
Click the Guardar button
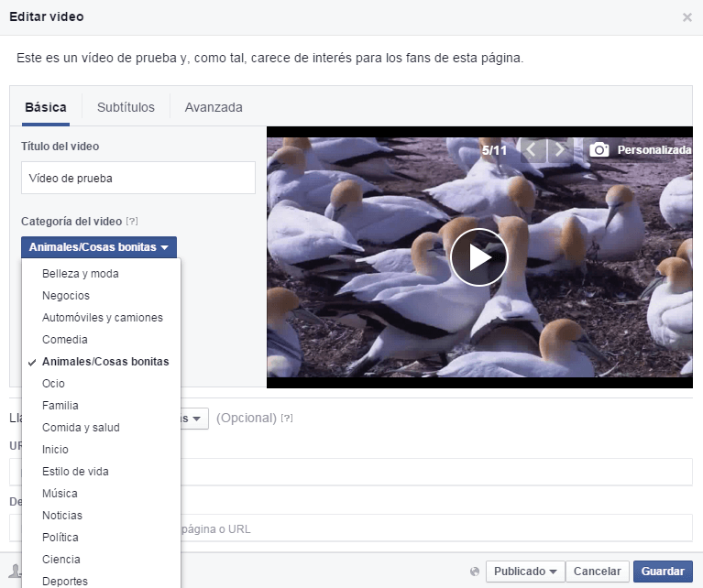(663, 572)
